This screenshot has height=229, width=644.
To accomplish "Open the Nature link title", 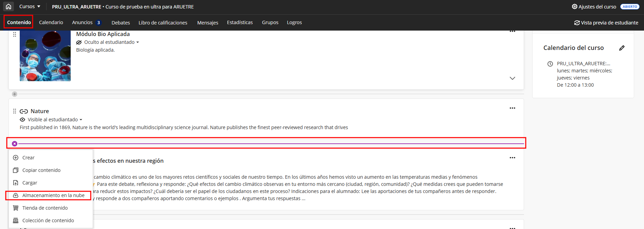I will pyautogui.click(x=39, y=111).
